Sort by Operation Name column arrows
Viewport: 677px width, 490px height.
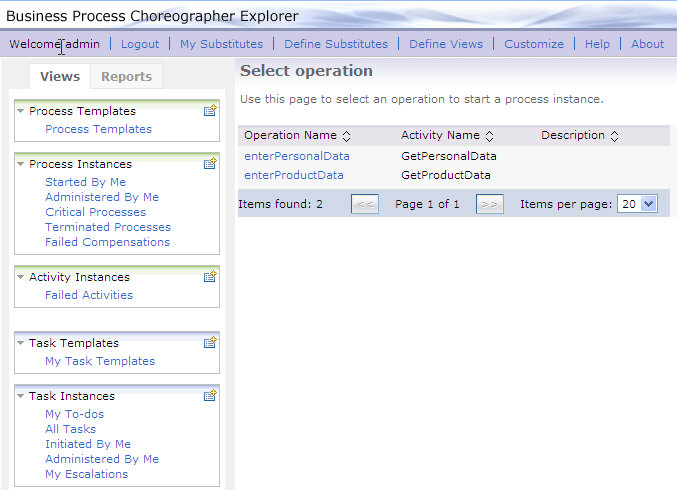(346, 136)
